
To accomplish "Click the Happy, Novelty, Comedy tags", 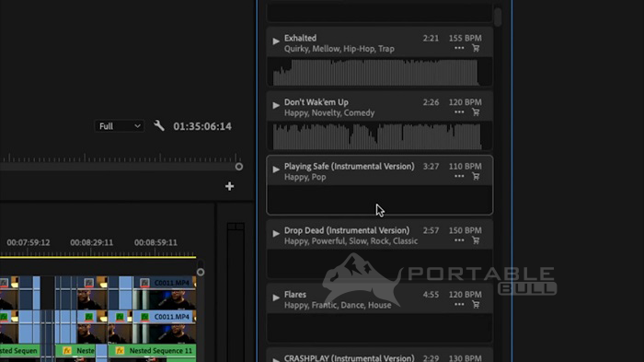I will [x=329, y=113].
